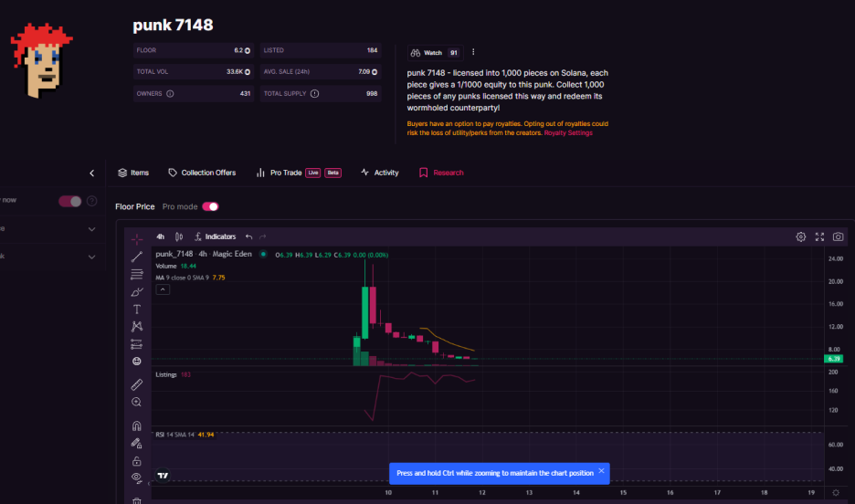Select the ruler measure tool

point(137,384)
